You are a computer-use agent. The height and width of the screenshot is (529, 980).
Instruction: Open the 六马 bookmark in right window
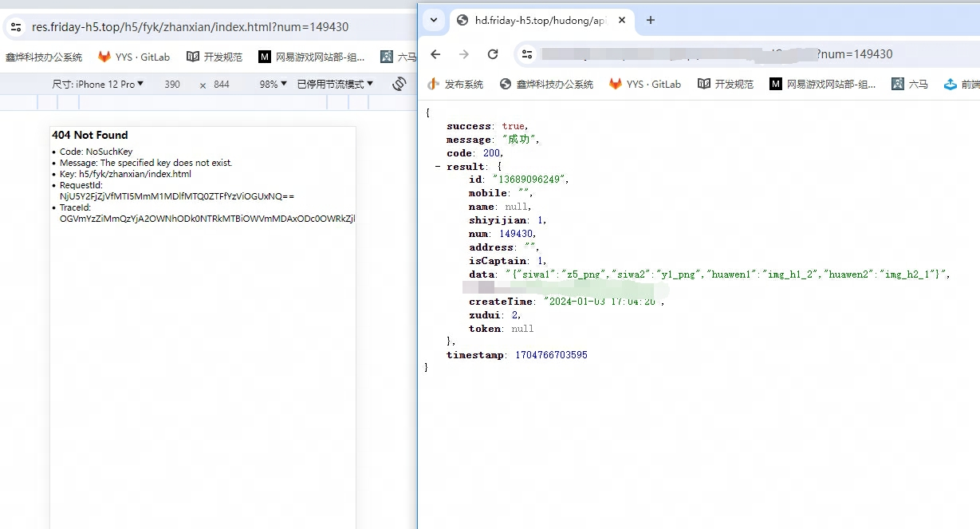coord(910,84)
